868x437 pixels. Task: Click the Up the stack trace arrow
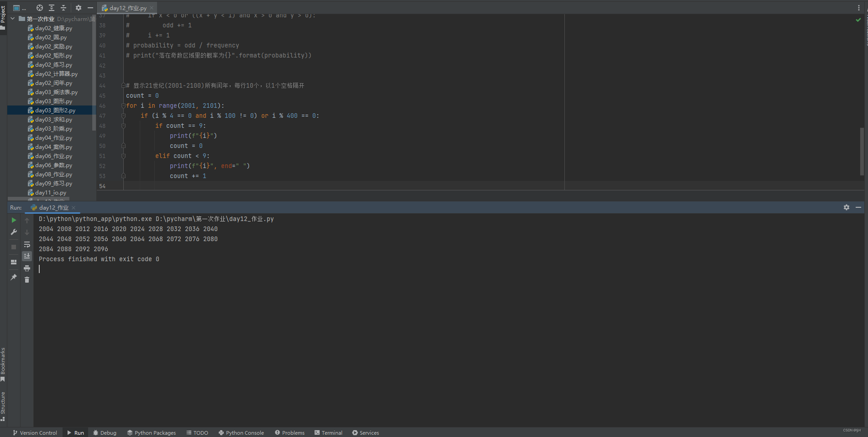click(27, 221)
